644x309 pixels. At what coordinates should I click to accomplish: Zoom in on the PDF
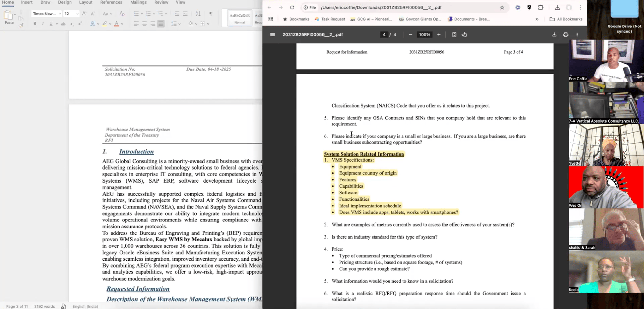(439, 35)
